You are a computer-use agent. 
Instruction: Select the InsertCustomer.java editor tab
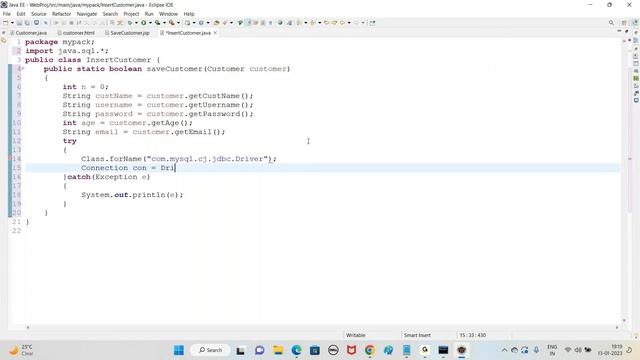pyautogui.click(x=186, y=33)
